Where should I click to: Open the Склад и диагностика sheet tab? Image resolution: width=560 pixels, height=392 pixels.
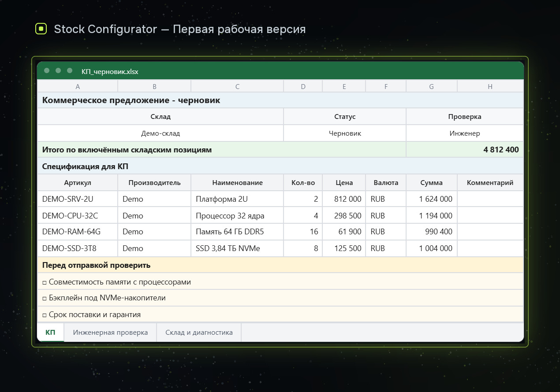pyautogui.click(x=199, y=332)
